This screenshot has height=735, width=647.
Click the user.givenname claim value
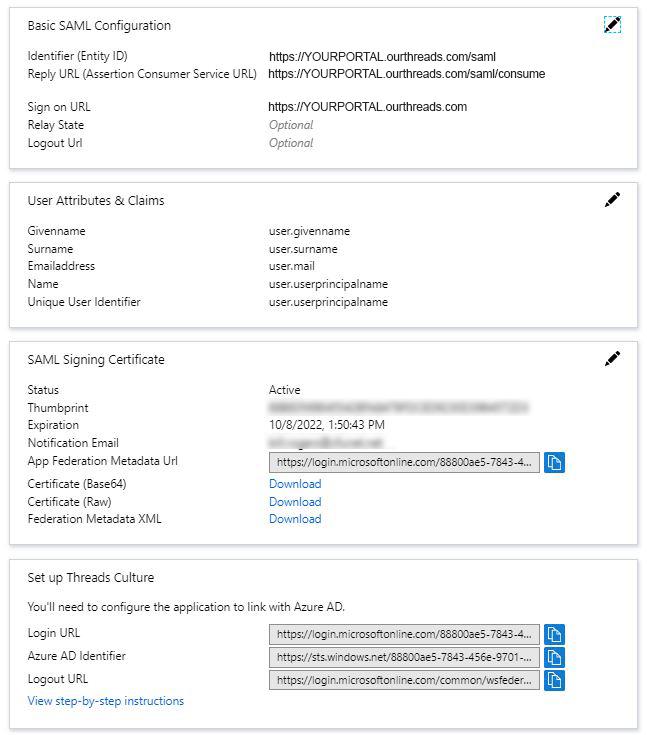coord(309,231)
